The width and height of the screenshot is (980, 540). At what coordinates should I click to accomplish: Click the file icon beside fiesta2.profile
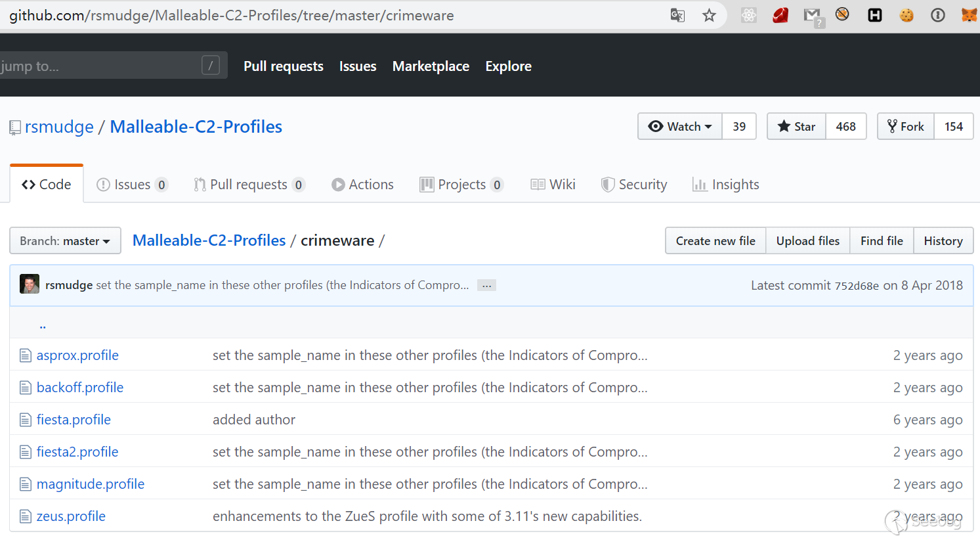26,452
